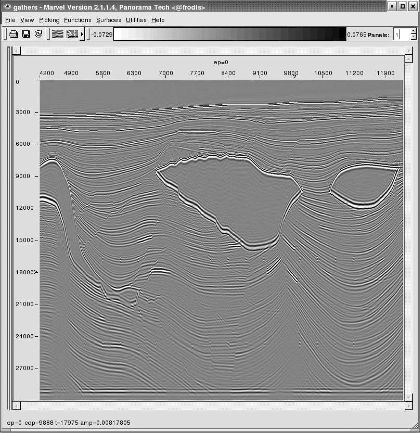Screen dimensions: 420x433
Task: Expand the toolbar's small arrow button
Action: 82,34
